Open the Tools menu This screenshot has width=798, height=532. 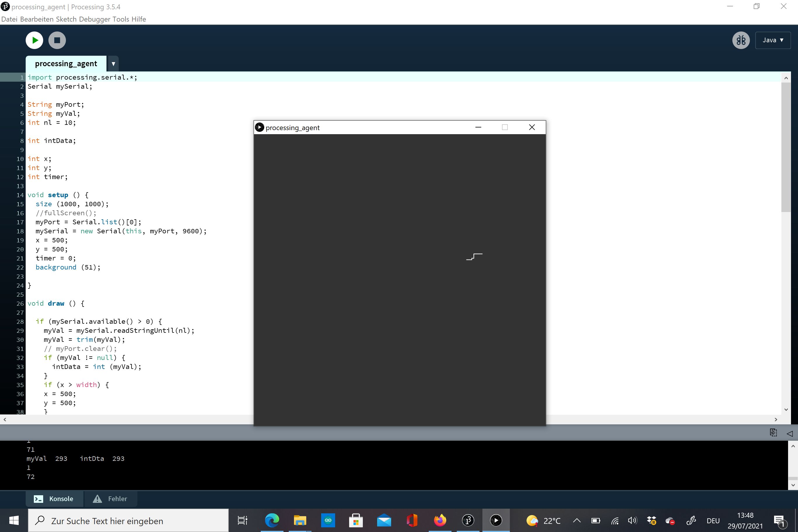tap(120, 19)
